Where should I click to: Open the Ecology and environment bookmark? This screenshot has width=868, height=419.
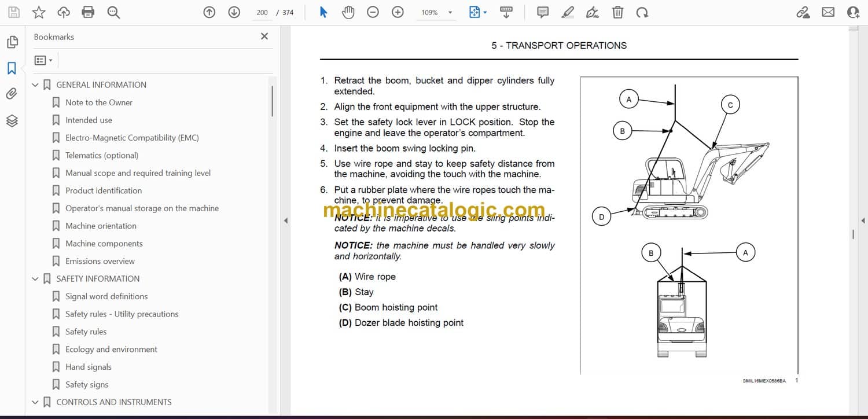pos(111,350)
